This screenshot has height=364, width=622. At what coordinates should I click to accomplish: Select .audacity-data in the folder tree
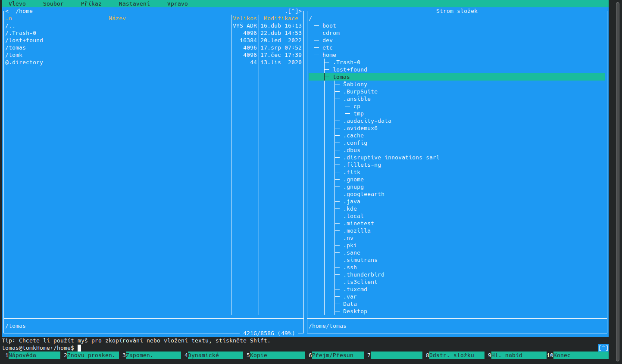coord(367,121)
